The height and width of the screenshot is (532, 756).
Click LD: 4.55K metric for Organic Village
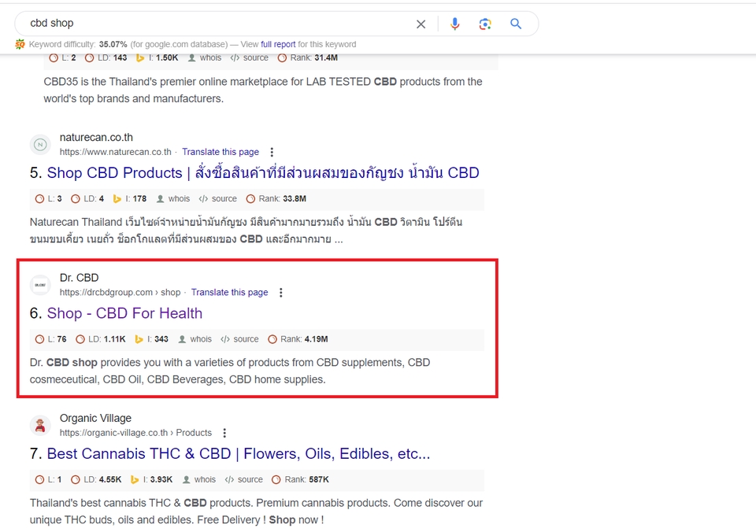[96, 479]
